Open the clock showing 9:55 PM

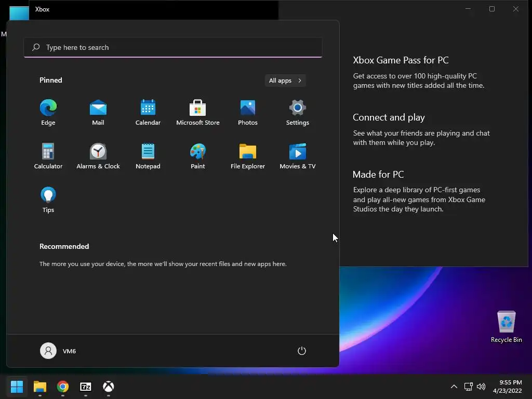pyautogui.click(x=507, y=387)
